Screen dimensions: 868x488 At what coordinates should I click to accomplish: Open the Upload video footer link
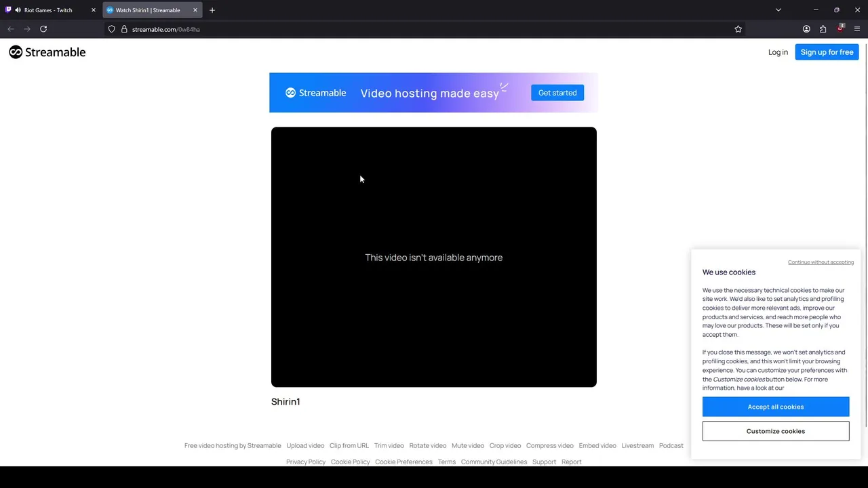point(305,445)
